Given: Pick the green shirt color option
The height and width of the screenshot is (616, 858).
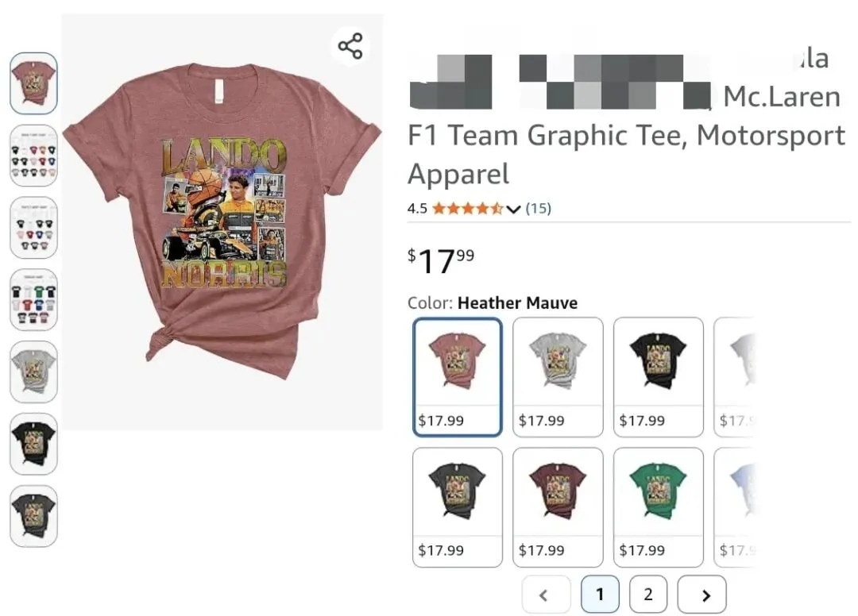Looking at the screenshot, I should pos(659,507).
